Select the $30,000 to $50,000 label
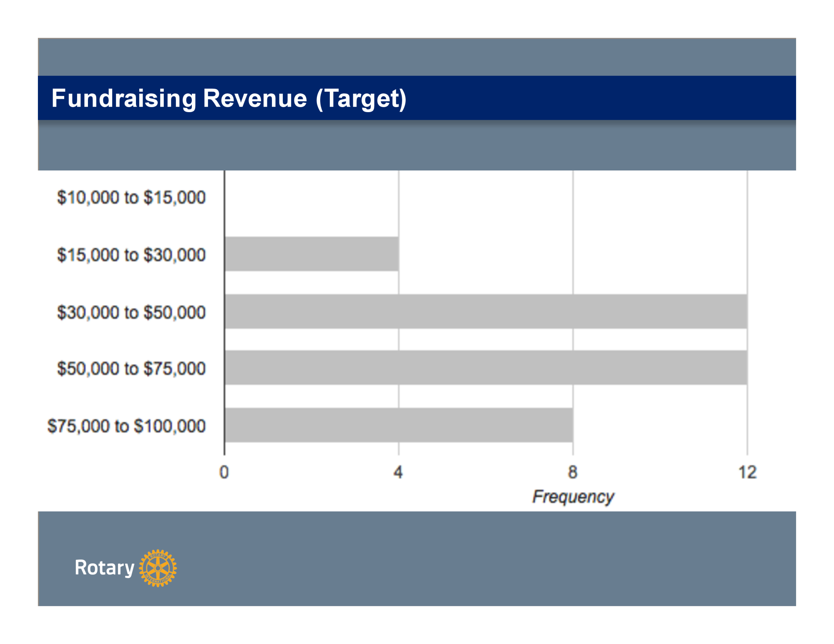This screenshot has height=644, width=834. point(131,312)
